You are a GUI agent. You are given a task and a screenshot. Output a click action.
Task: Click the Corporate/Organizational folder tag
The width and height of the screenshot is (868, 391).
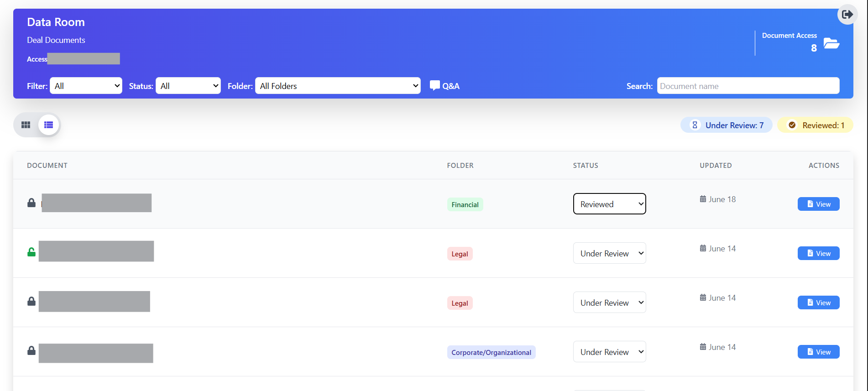point(491,352)
